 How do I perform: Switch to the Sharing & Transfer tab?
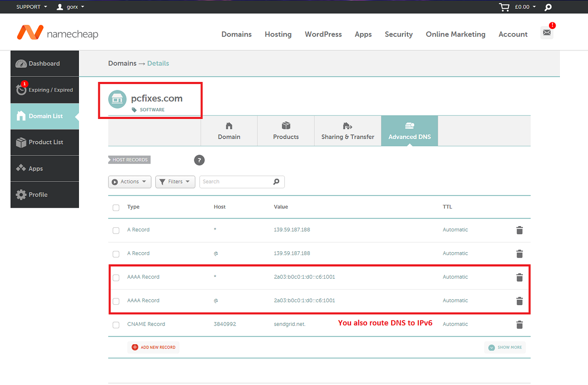pos(348,131)
